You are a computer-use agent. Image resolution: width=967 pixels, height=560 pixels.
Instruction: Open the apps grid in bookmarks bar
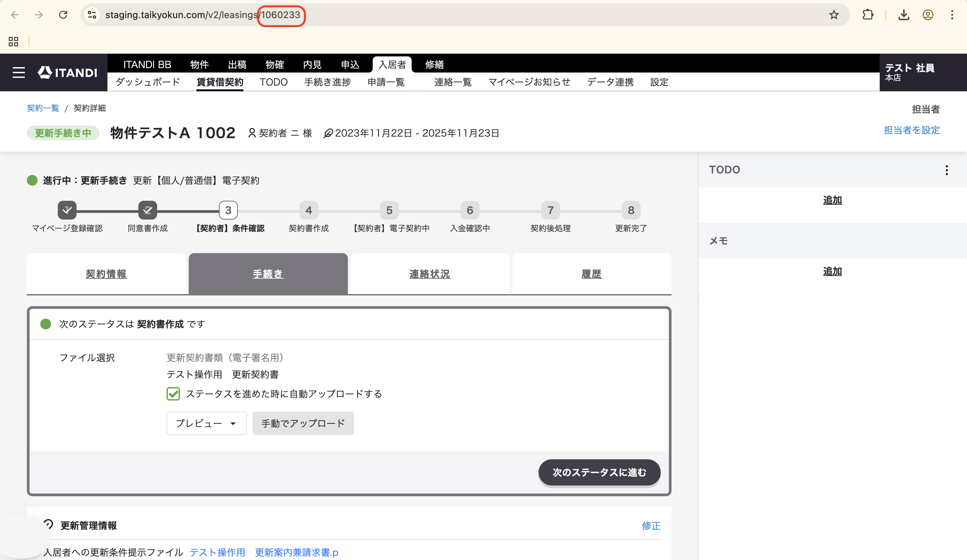pos(13,41)
